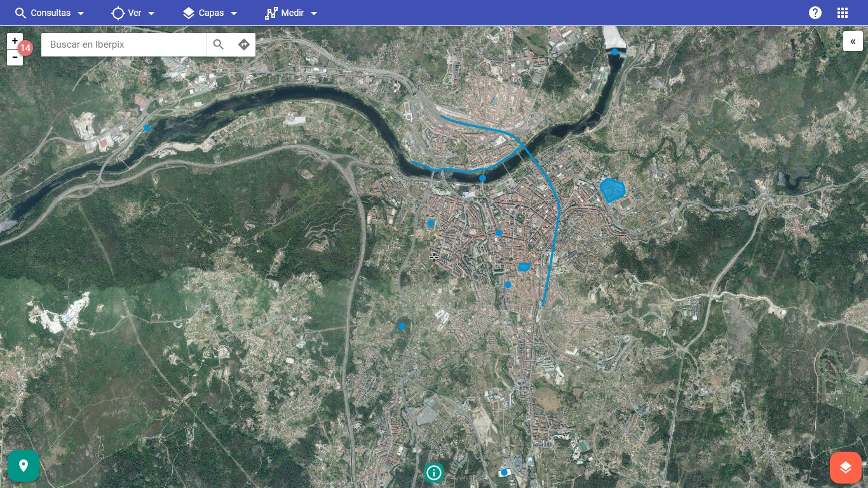Open the Medir measurement menu
Viewport: 868px width, 488px height.
pyautogui.click(x=291, y=13)
